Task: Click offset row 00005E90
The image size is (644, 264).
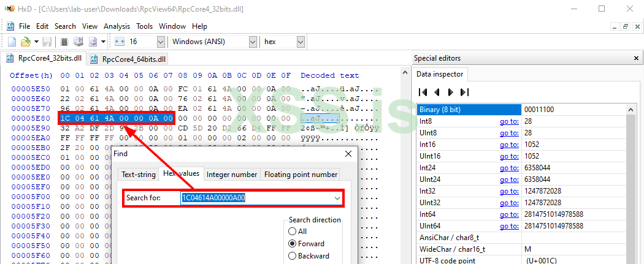Action: tap(31, 128)
